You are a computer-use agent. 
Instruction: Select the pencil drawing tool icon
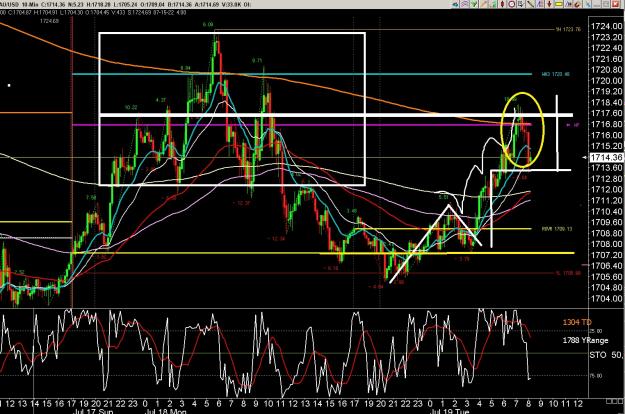click(x=484, y=4)
